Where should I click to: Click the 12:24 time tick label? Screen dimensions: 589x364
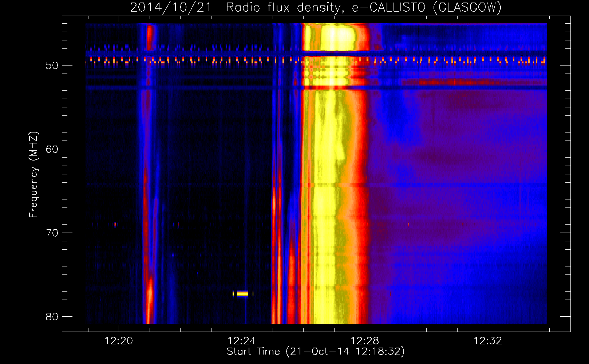[242, 341]
